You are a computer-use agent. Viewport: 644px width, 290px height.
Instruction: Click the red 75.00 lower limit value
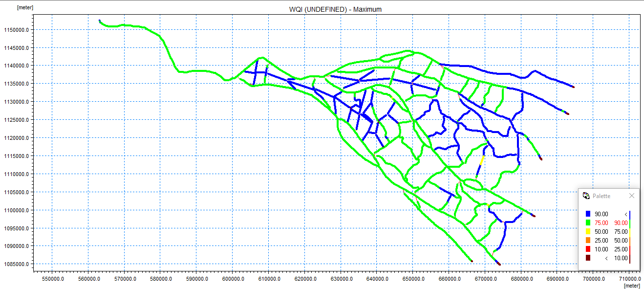click(601, 223)
